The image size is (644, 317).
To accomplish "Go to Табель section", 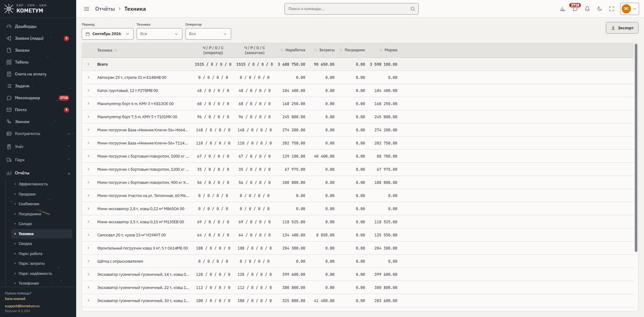I will point(38,62).
